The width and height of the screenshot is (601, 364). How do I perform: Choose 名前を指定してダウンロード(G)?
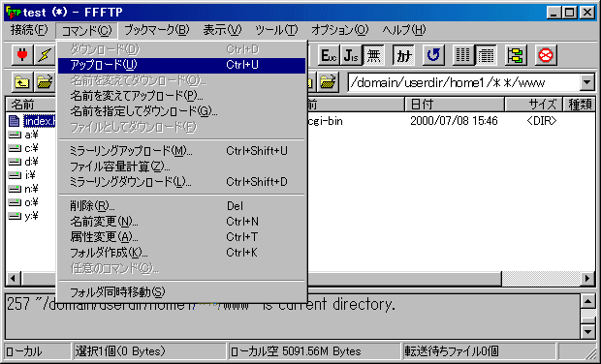(x=181, y=111)
